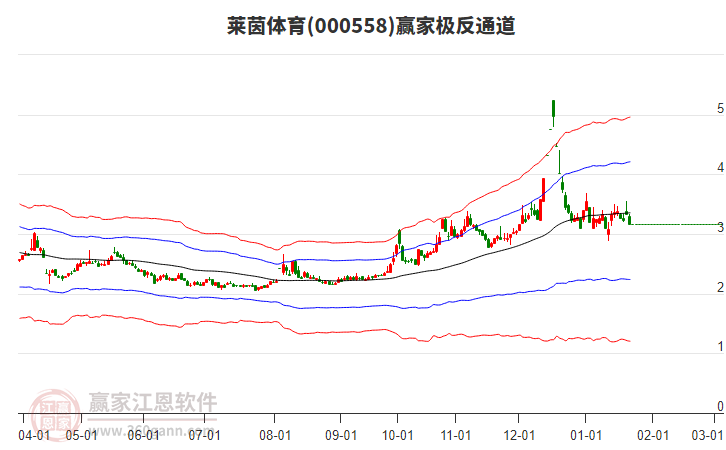Click the tall green candlestick at the price peak
Image resolution: width=726 pixels, height=450 pixels.
pos(553,111)
